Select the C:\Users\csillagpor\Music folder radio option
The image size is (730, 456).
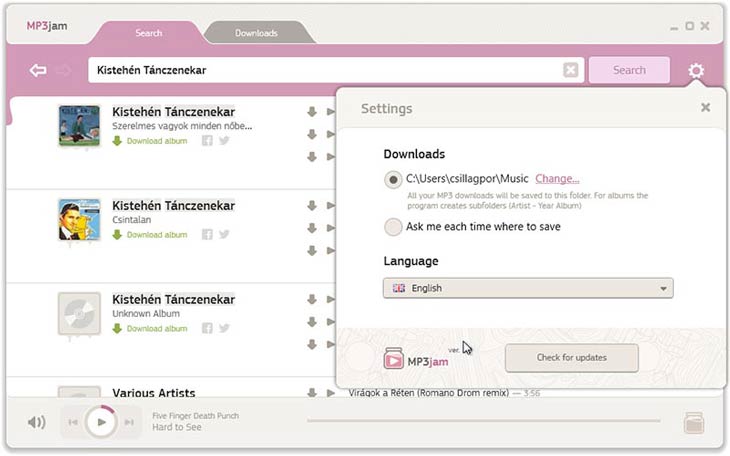[393, 179]
